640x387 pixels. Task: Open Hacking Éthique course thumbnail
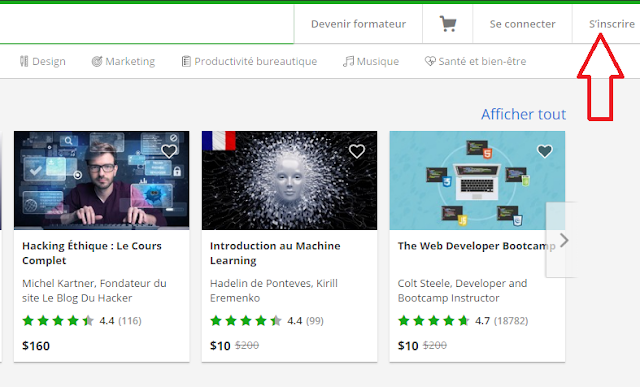[102, 180]
